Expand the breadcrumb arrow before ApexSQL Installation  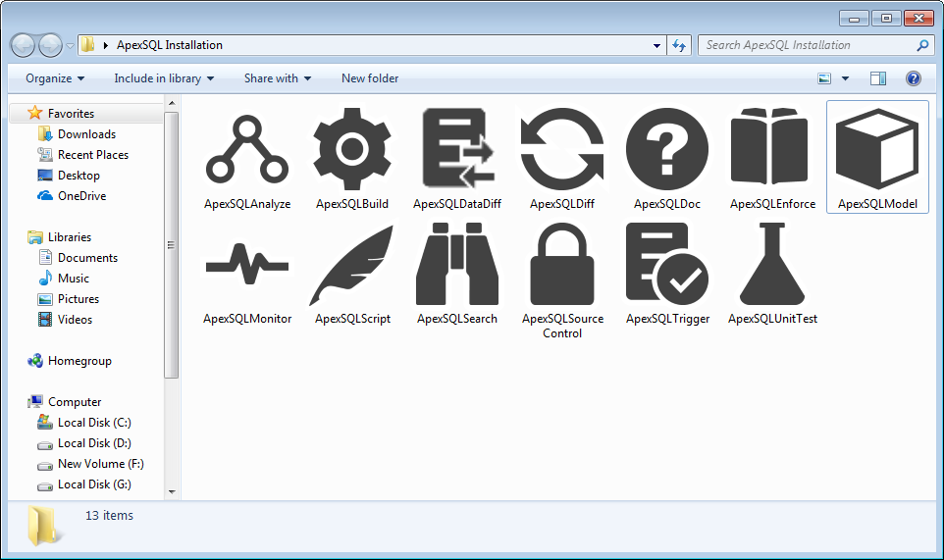pyautogui.click(x=105, y=45)
